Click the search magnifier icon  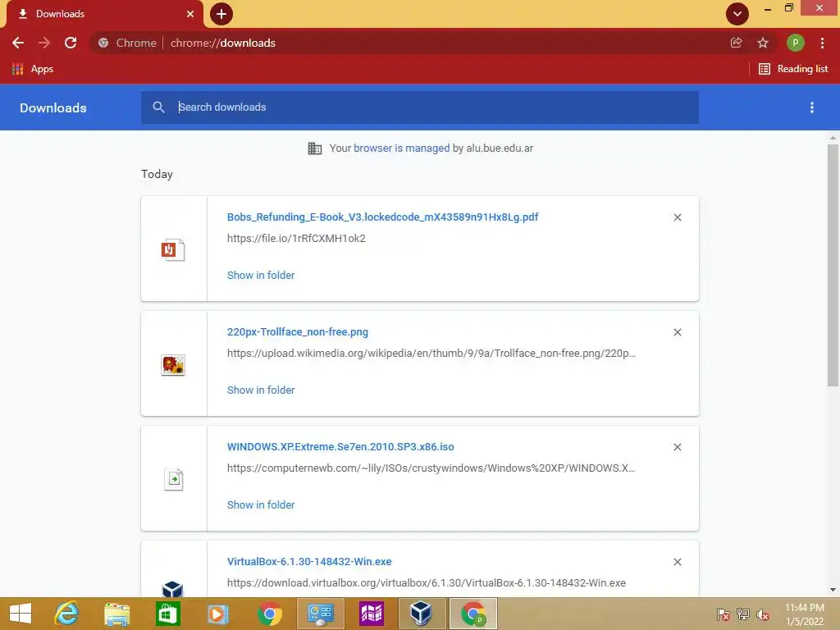click(158, 107)
